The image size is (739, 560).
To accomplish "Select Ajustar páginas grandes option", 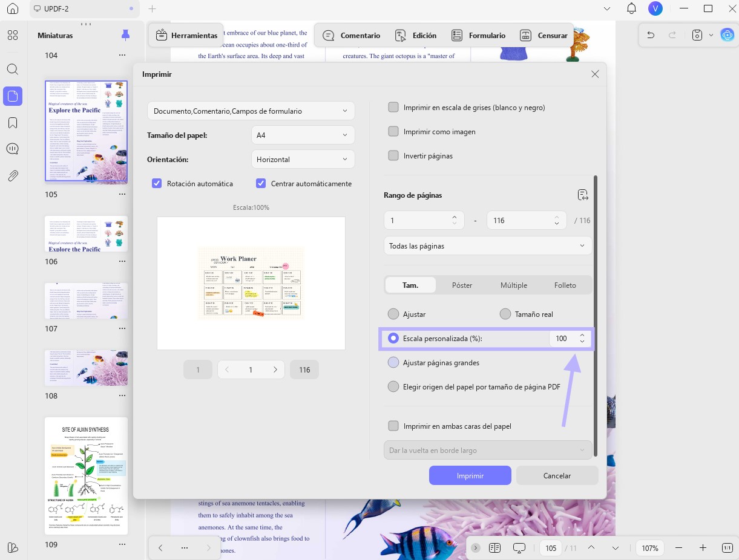I will (393, 362).
